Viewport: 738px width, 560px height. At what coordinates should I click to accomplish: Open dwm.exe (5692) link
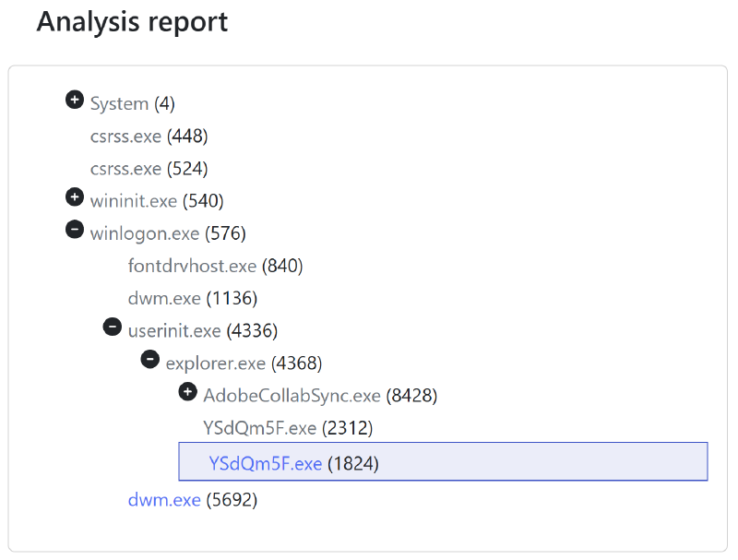tap(164, 500)
